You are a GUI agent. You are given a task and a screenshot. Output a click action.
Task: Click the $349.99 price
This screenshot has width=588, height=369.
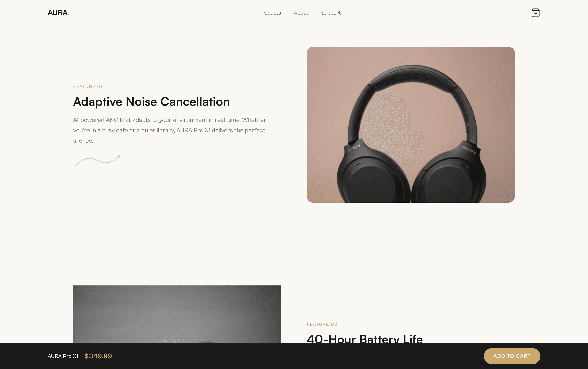98,356
